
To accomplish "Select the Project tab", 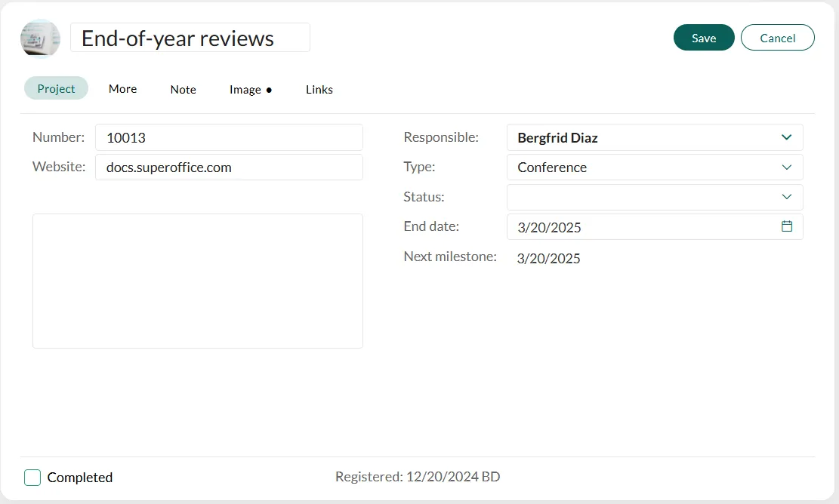I will (x=56, y=88).
